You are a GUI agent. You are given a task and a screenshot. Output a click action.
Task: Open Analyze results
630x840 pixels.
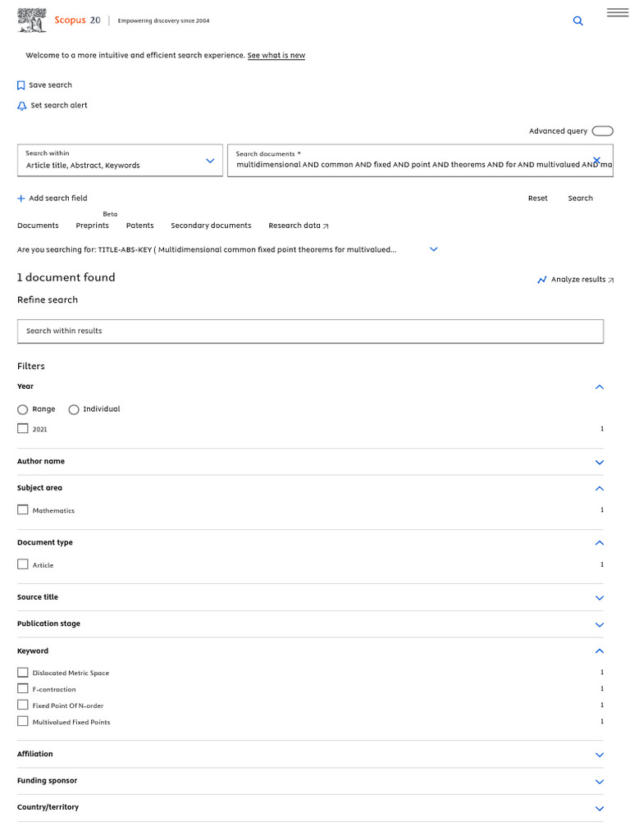click(x=578, y=280)
